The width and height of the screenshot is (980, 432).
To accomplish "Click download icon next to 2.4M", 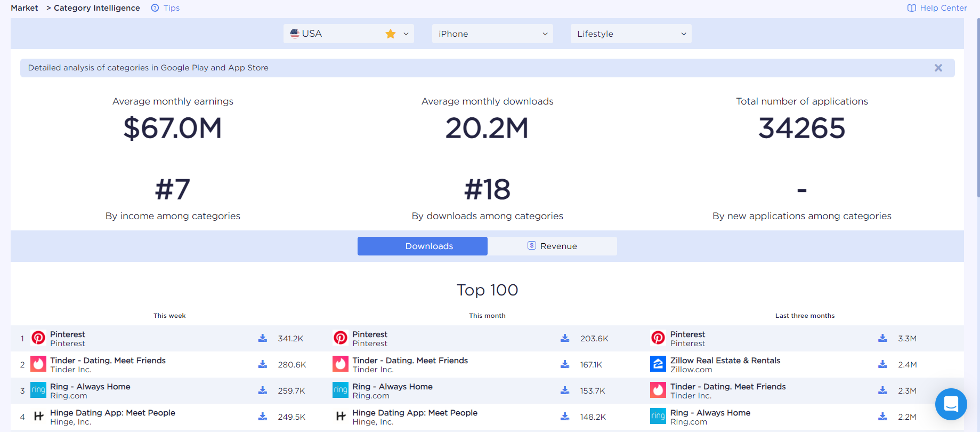I will point(882,364).
